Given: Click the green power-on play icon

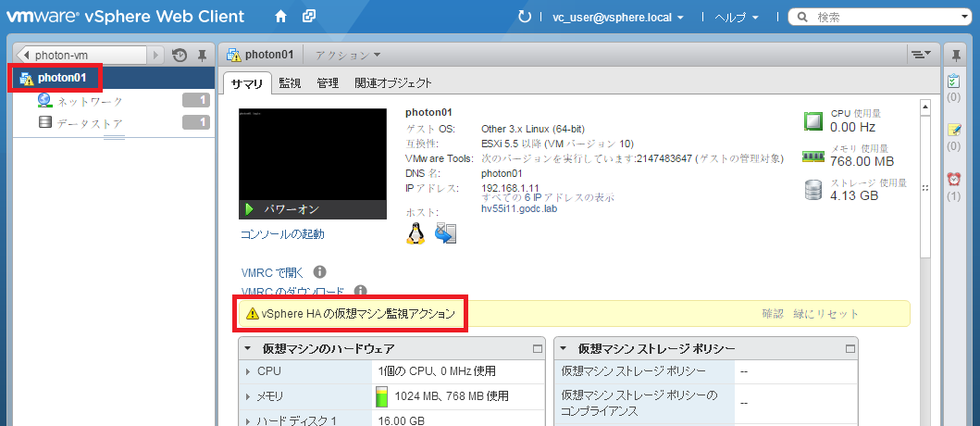Looking at the screenshot, I should 249,209.
